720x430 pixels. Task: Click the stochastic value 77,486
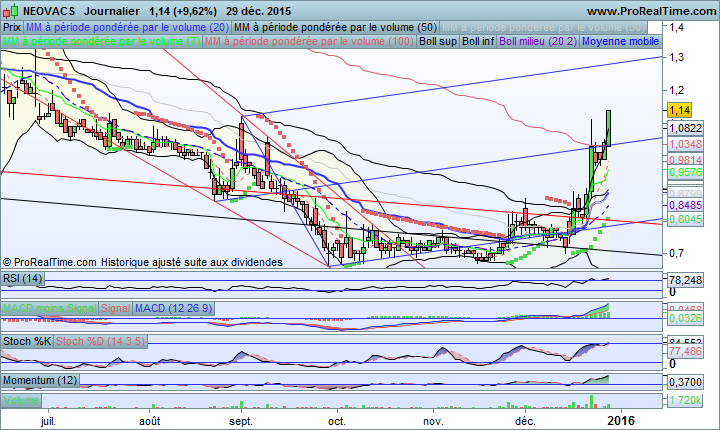(685, 351)
